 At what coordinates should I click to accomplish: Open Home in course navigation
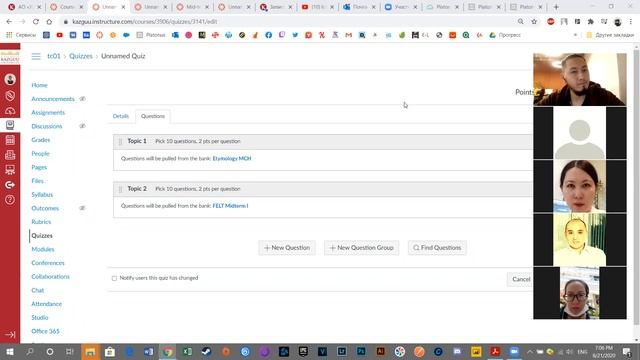[x=39, y=85]
